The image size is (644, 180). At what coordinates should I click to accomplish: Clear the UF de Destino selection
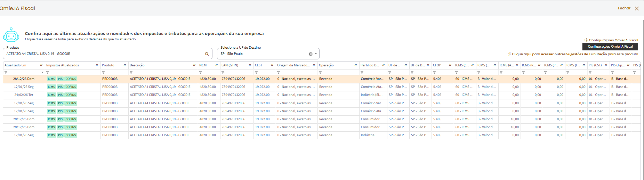[x=311, y=54]
